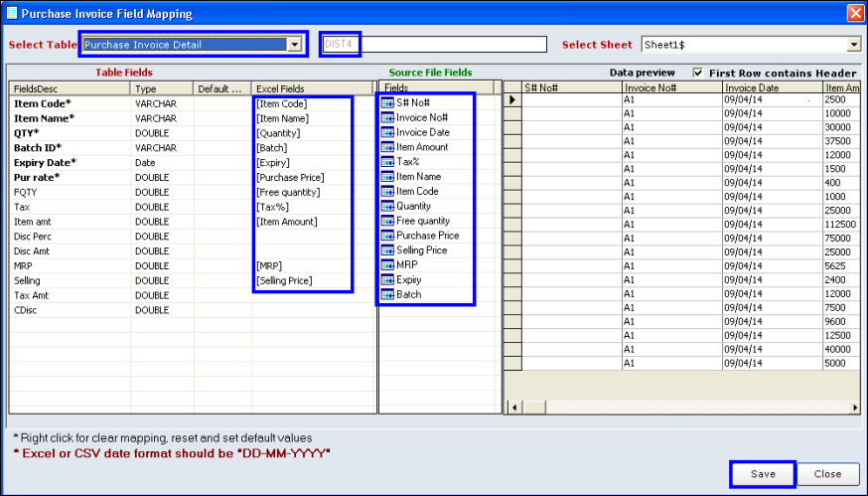Select the Item Name* table field row
Viewport: 868px width, 496px height.
(193, 118)
